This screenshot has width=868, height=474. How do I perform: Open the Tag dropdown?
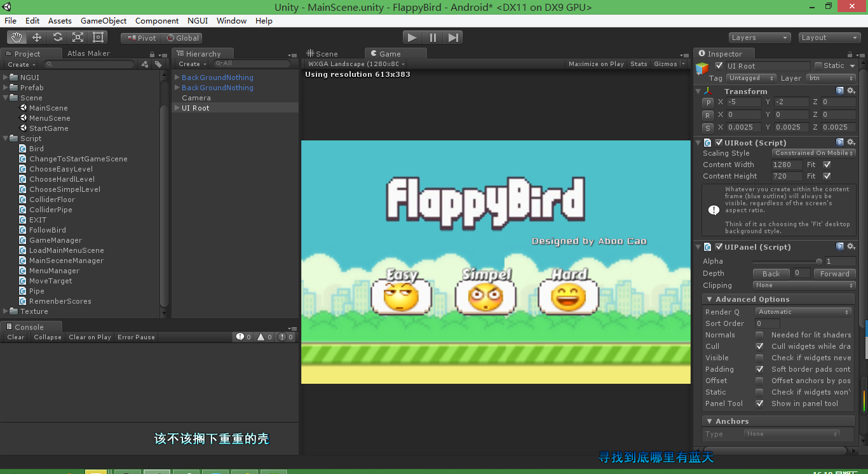tap(752, 78)
